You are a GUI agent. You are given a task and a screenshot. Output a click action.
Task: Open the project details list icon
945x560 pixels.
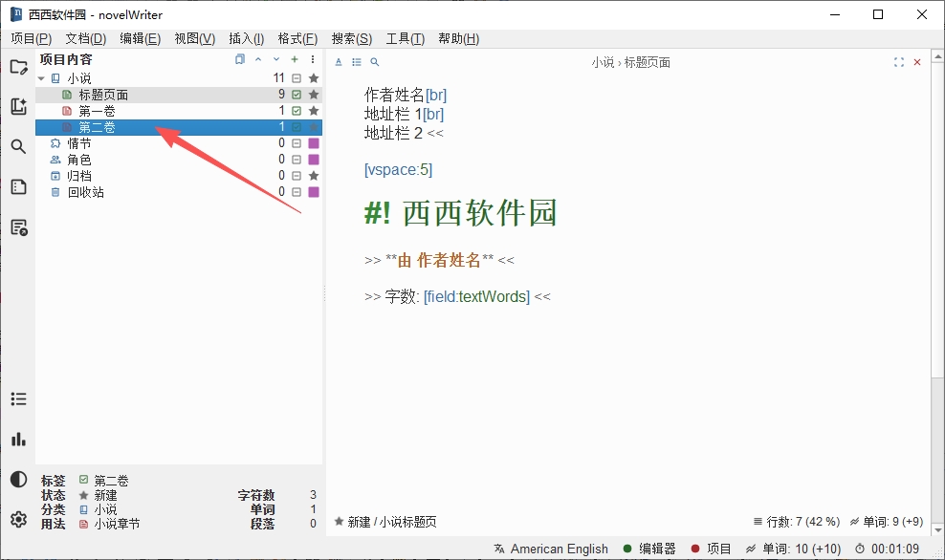pos(19,398)
